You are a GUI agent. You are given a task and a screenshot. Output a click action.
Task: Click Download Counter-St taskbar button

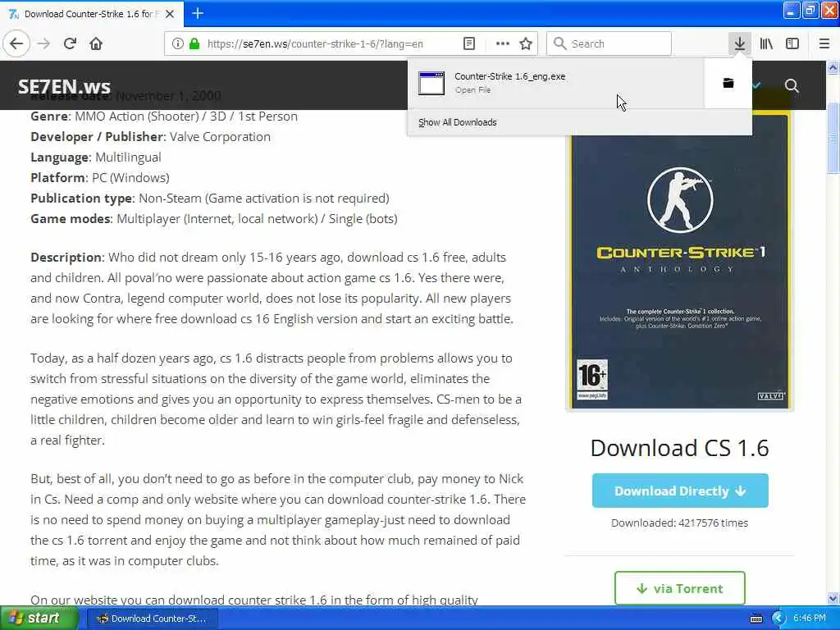coord(152,619)
